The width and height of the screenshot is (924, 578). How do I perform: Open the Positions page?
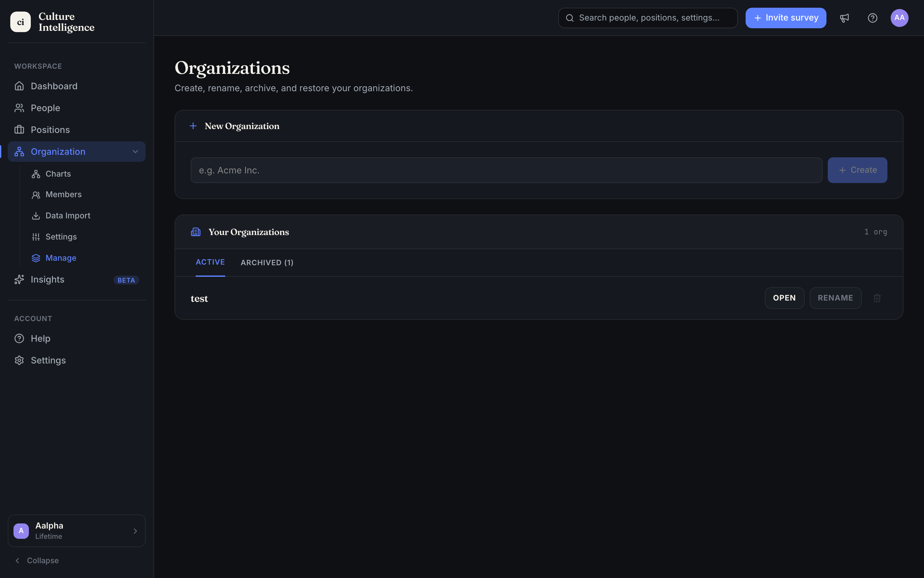(x=76, y=130)
